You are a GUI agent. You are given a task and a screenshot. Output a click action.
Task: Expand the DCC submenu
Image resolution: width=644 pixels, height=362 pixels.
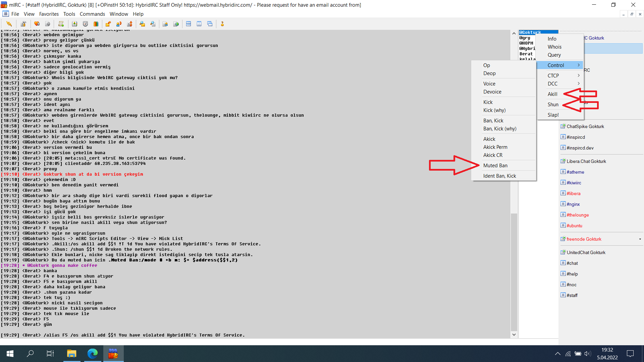pos(560,83)
